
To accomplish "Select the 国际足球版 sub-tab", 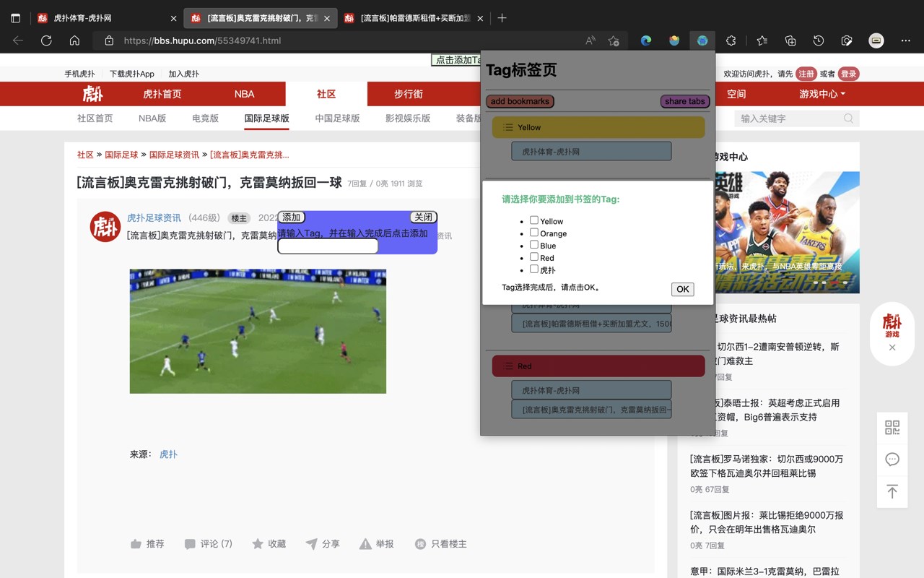I will 266,118.
